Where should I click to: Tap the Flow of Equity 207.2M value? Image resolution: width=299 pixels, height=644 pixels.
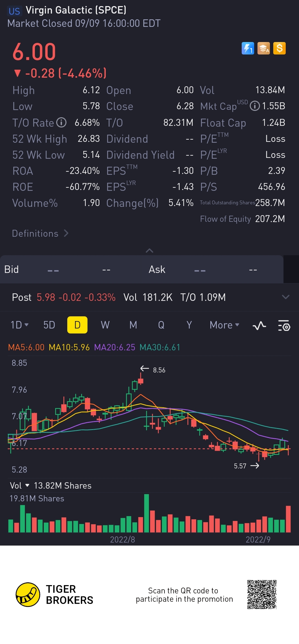point(270,219)
